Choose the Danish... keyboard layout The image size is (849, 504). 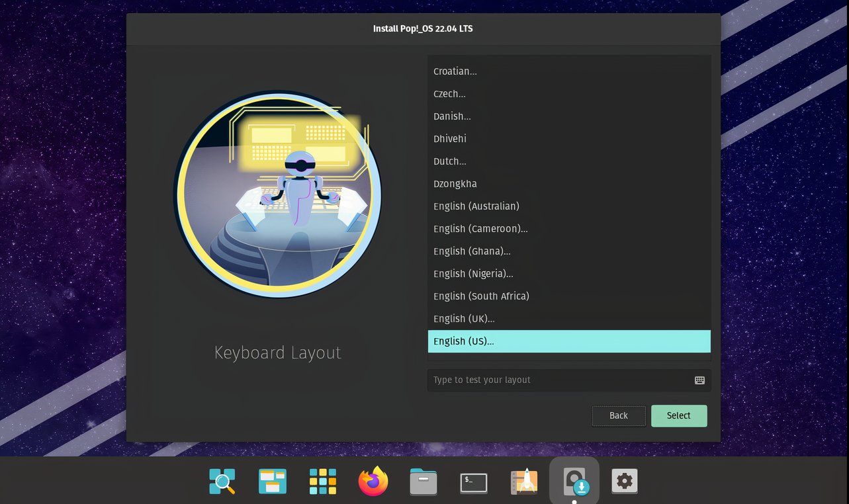click(x=569, y=116)
